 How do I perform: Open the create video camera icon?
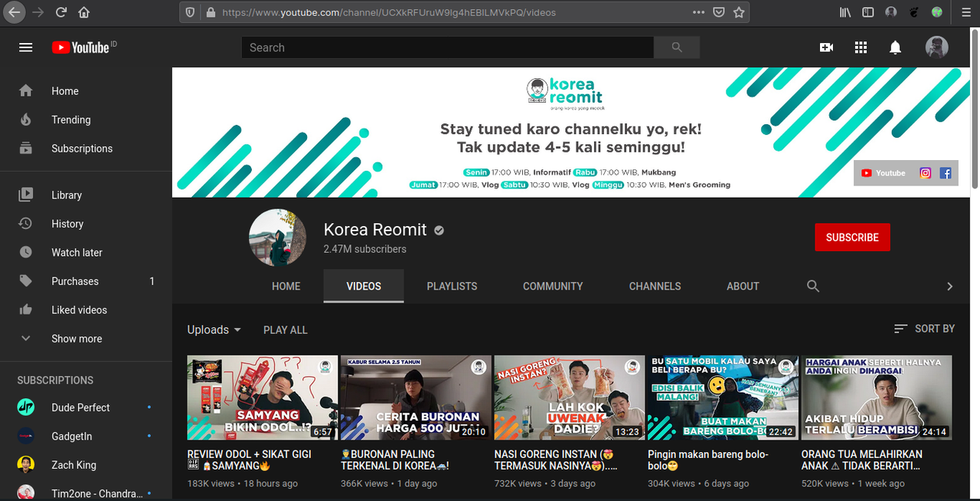(826, 47)
